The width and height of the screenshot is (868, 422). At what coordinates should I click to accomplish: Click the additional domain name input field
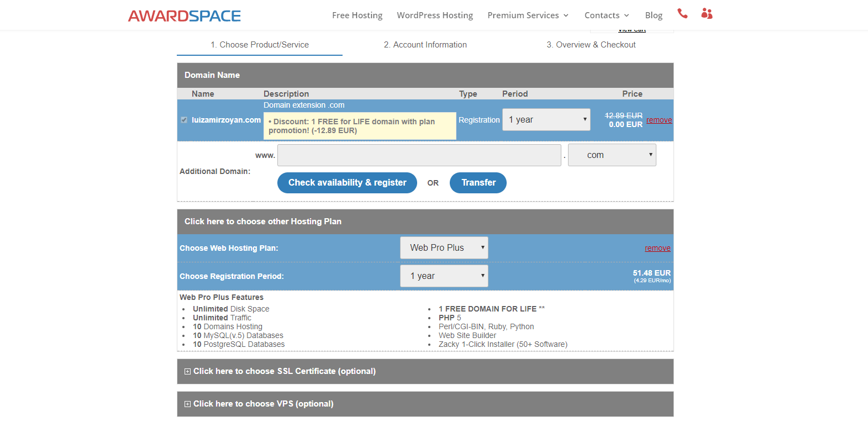click(x=419, y=155)
